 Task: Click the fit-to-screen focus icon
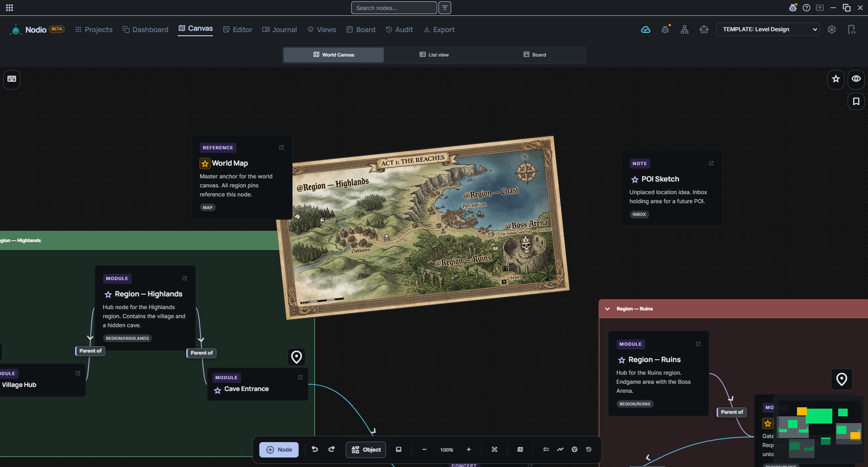(495, 449)
